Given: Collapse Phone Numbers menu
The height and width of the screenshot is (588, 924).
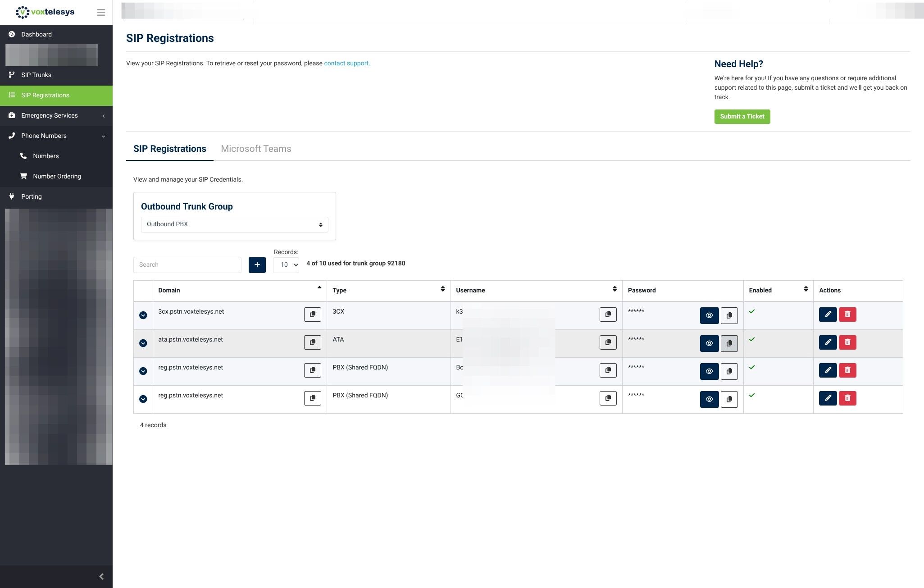Looking at the screenshot, I should pyautogui.click(x=56, y=136).
